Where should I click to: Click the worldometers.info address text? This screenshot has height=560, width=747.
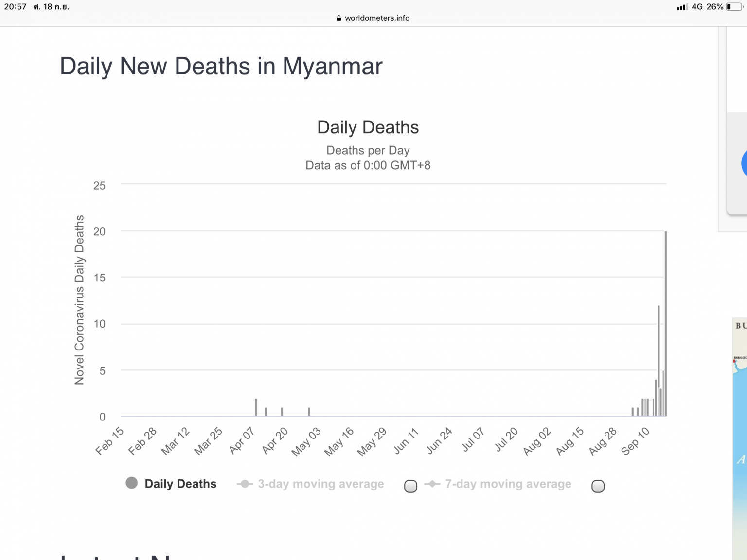point(377,18)
